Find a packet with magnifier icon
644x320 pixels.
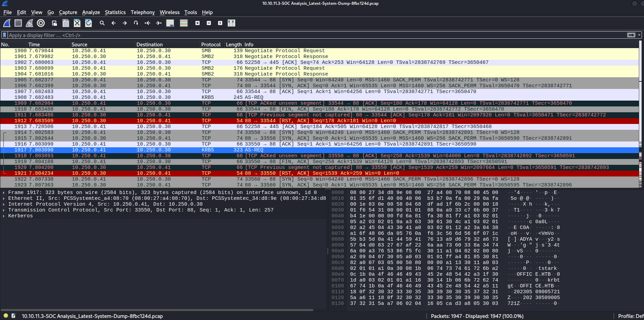click(x=102, y=23)
